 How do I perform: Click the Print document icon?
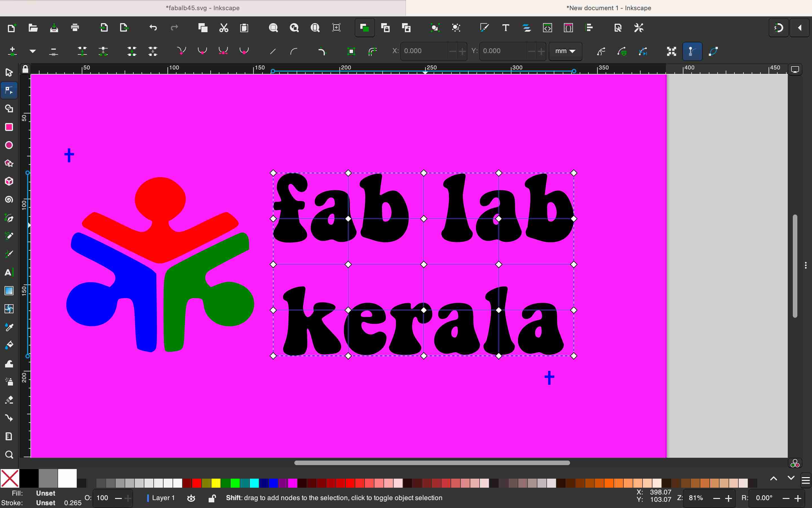[75, 28]
